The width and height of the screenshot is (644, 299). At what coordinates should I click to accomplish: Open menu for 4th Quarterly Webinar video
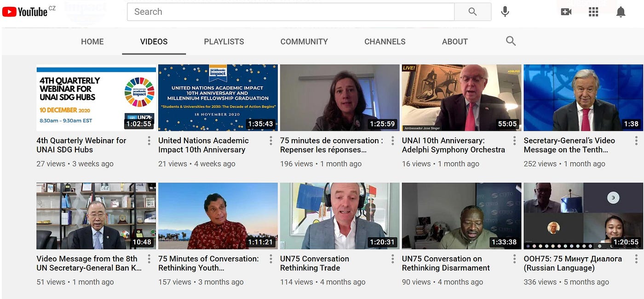(149, 141)
